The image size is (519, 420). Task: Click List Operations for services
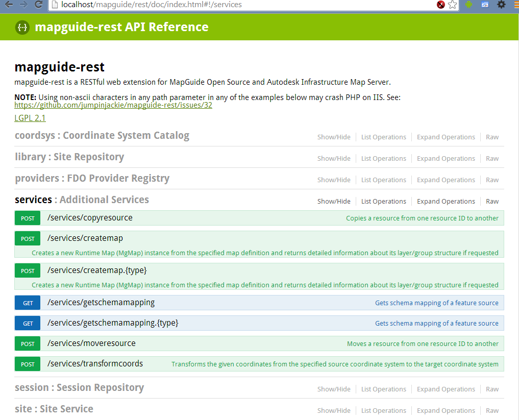click(384, 202)
